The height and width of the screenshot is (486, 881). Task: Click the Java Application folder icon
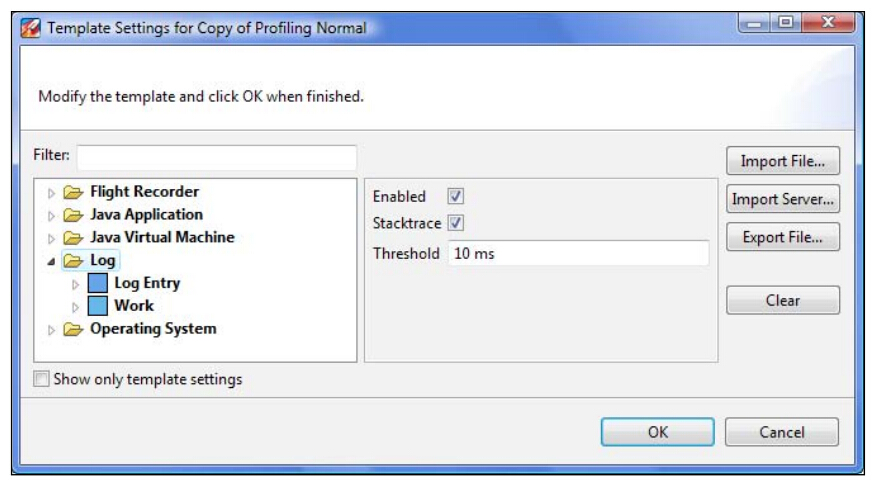point(73,215)
